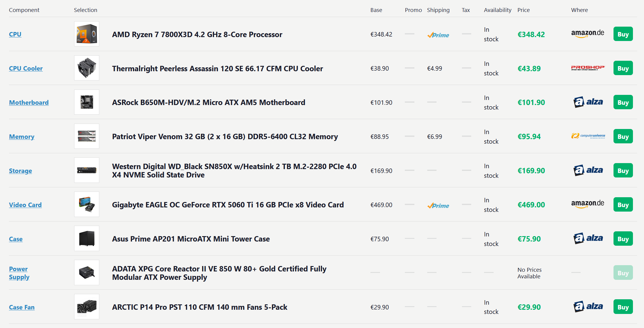Click the Patriot Viper Venom memory thumbnail
The image size is (644, 328).
point(87,136)
